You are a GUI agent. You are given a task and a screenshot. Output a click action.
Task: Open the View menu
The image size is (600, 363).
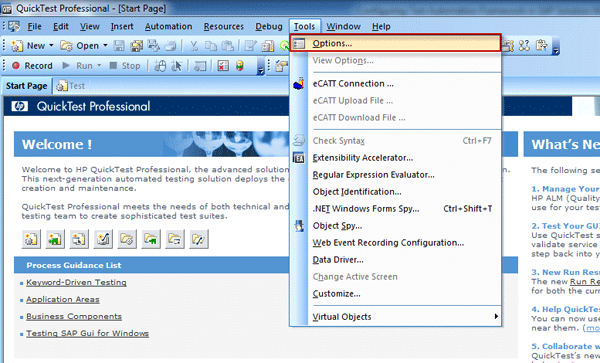pyautogui.click(x=90, y=26)
